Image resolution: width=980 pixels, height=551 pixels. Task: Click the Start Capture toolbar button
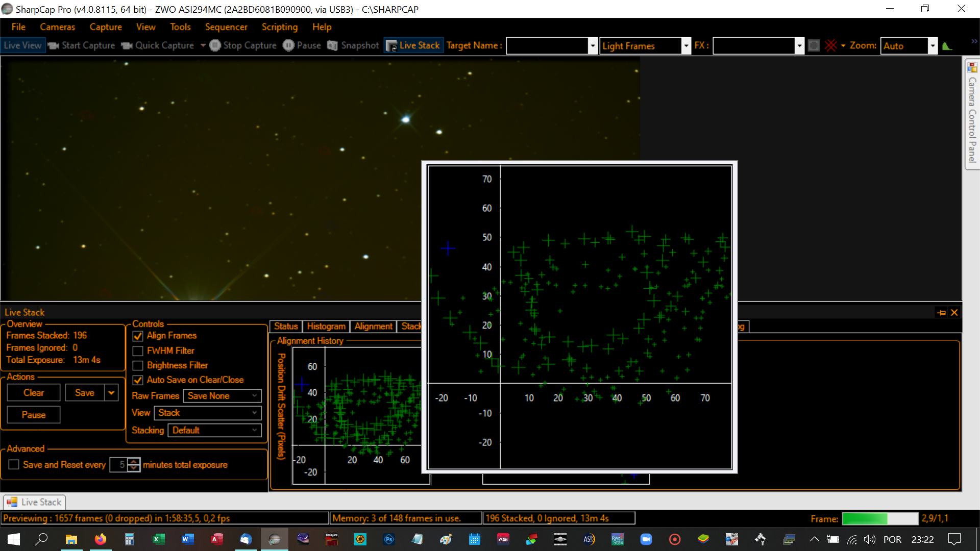coord(82,45)
